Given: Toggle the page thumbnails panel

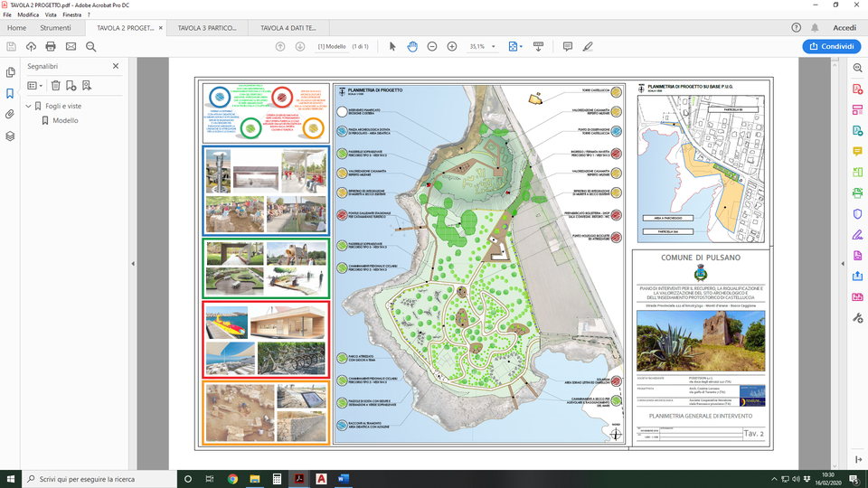Looking at the screenshot, I should click(10, 72).
